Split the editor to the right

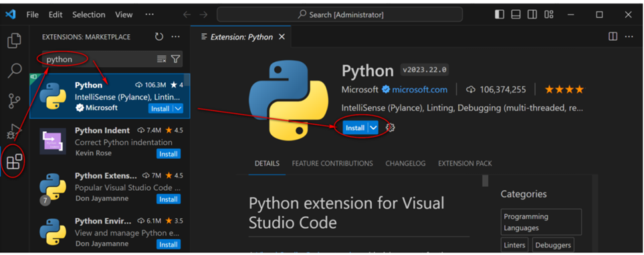click(x=613, y=37)
